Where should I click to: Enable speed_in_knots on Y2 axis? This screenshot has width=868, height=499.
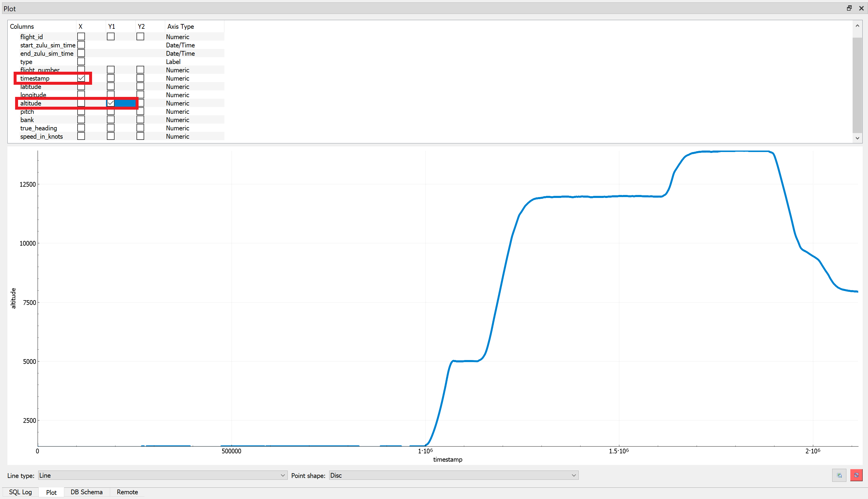[140, 136]
